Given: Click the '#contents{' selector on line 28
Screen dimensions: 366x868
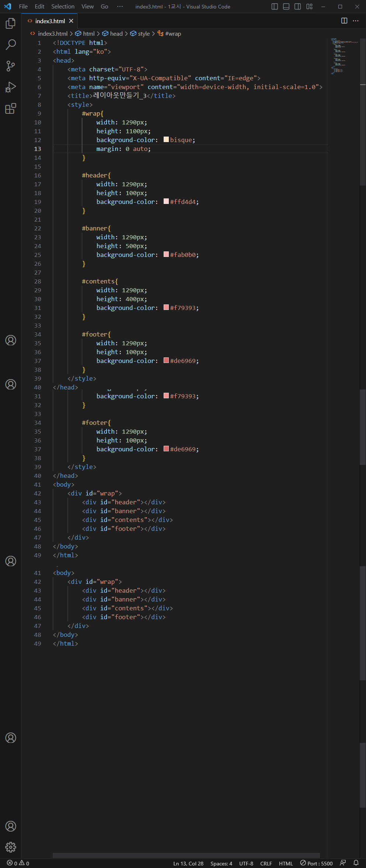Looking at the screenshot, I should [100, 281].
